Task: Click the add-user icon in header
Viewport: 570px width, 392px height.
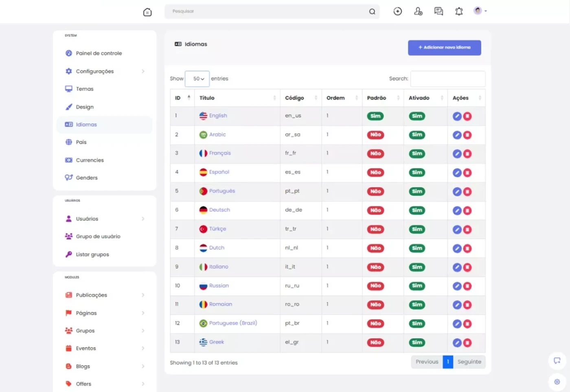Action: tap(418, 11)
